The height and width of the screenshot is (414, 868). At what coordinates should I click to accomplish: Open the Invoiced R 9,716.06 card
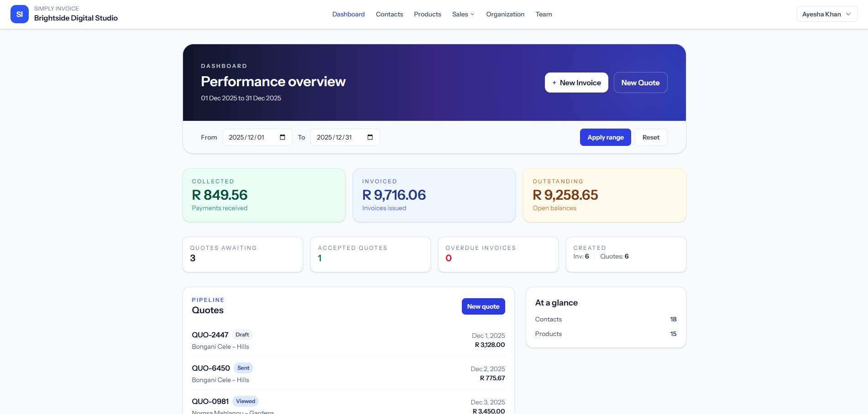434,195
